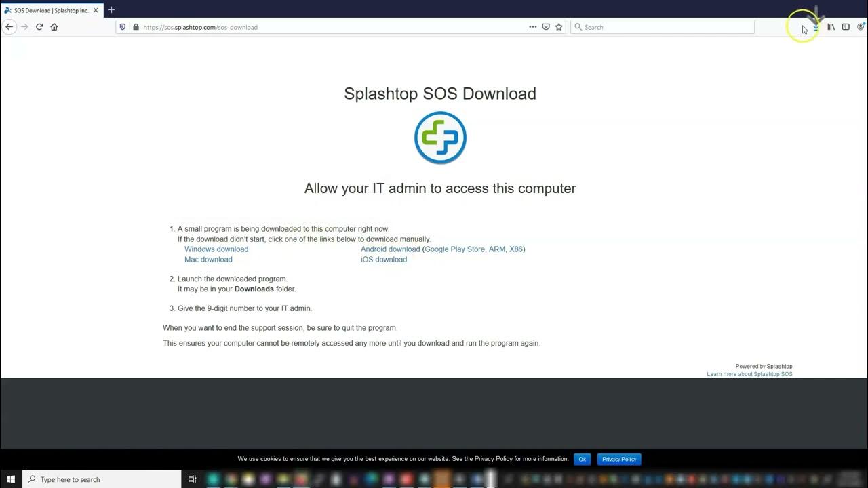Screen dimensions: 868x488
Task: Reload the current page
Action: [x=39, y=27]
